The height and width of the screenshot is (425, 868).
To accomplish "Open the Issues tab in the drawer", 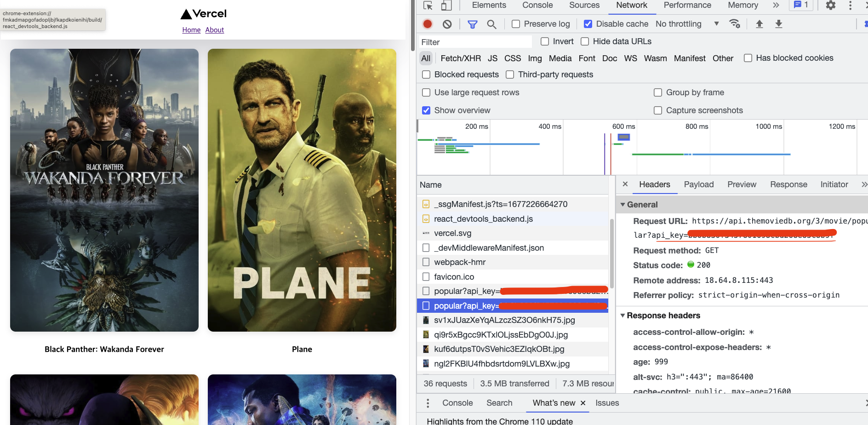I will pos(607,403).
